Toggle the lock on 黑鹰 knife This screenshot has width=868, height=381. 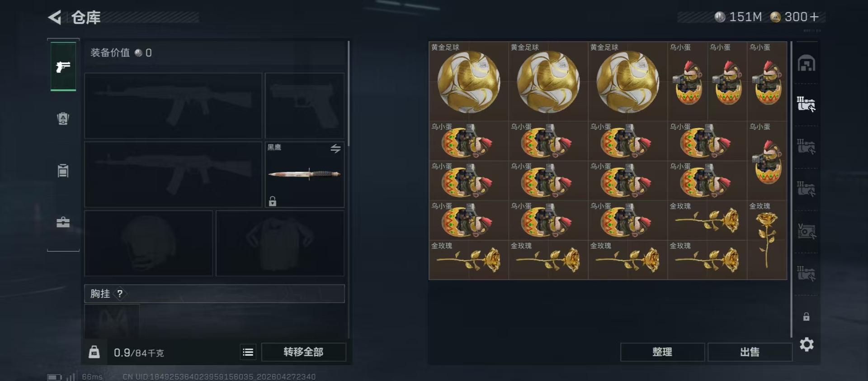[x=273, y=201]
